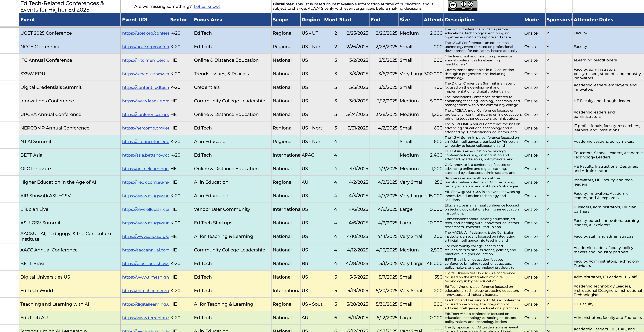Select the 'Ed Tech Startups' focus cell

pyautogui.click(x=232, y=223)
